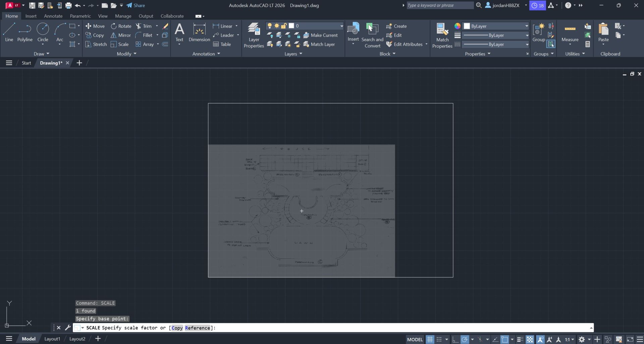Switch to the Annotate ribbon tab
644x344 pixels.
(x=53, y=16)
